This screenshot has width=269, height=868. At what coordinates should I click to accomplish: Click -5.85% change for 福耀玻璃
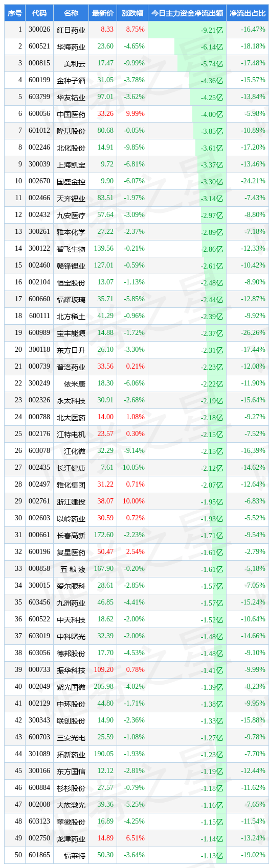pyautogui.click(x=134, y=299)
